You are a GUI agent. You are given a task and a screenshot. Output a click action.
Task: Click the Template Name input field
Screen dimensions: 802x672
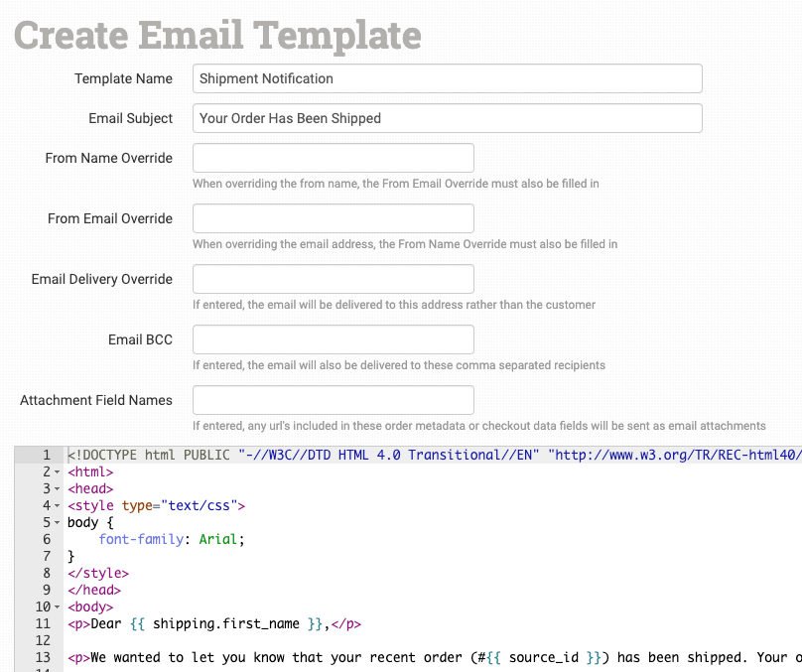click(447, 78)
